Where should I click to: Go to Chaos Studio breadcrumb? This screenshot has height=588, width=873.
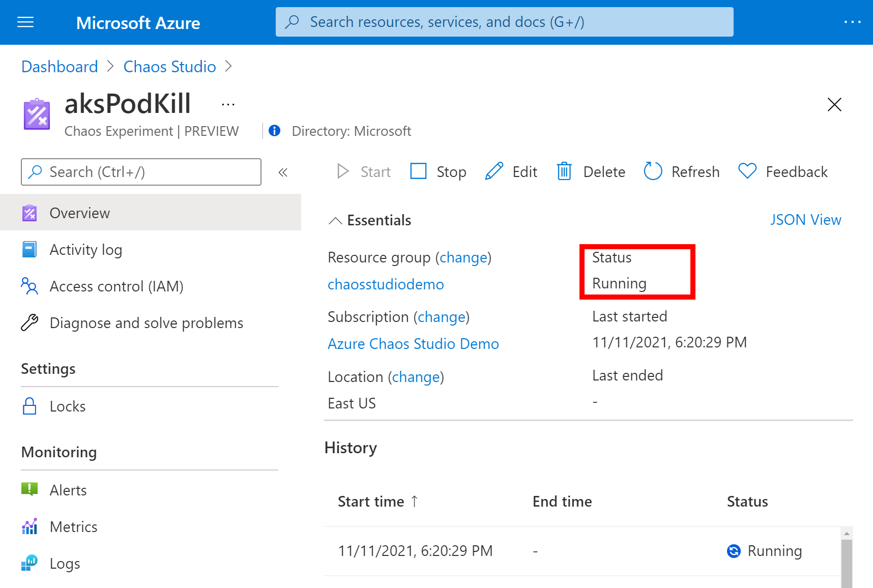(170, 67)
